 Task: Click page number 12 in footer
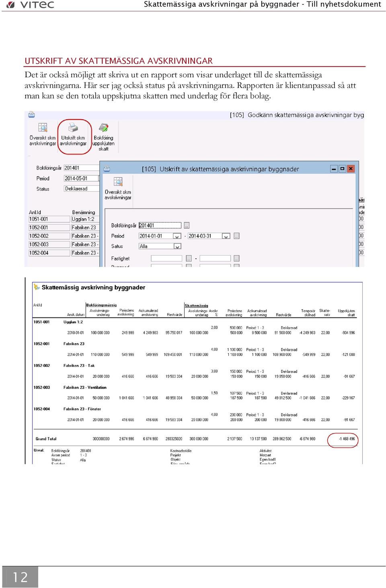click(20, 577)
